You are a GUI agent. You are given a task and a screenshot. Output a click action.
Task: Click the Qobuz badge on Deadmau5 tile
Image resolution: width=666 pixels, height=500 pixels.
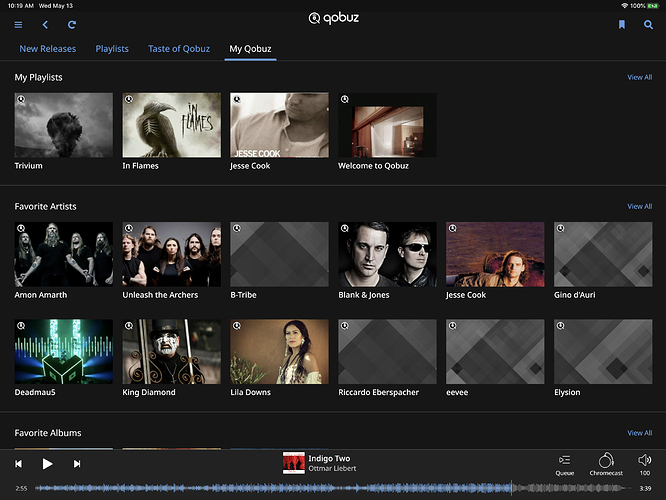point(21,325)
